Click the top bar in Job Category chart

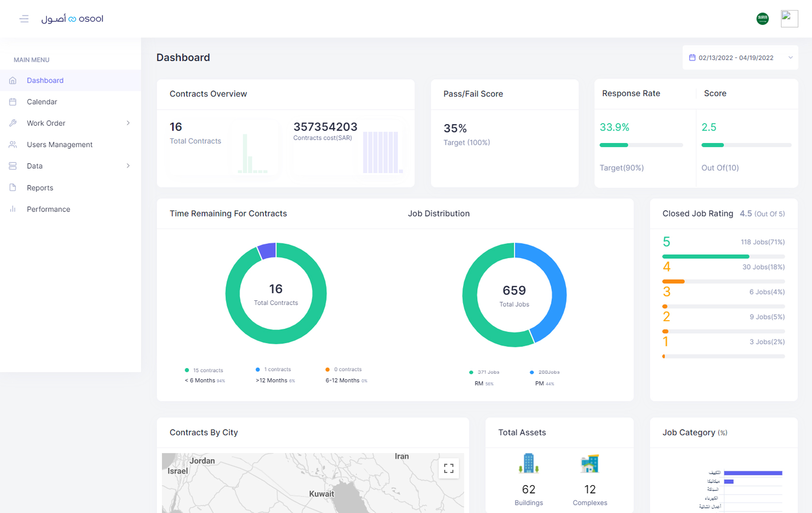pyautogui.click(x=753, y=473)
